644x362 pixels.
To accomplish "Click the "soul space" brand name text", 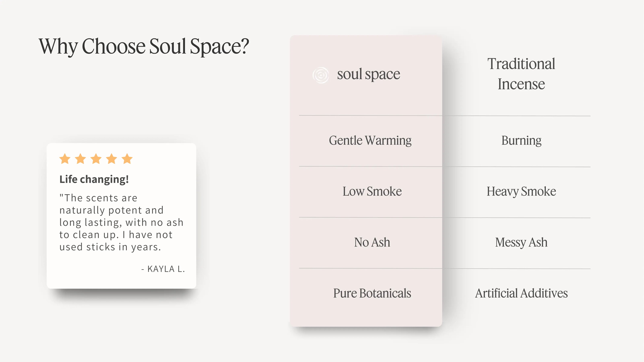I will point(368,74).
